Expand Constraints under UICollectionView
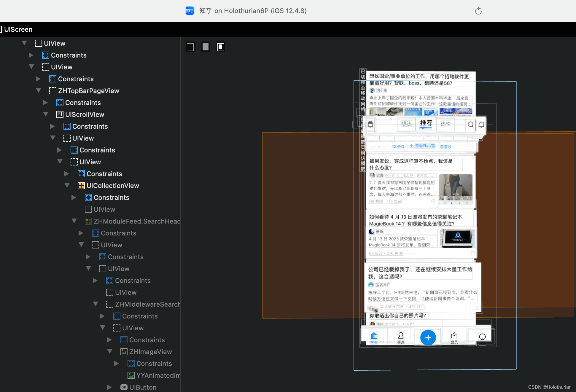This screenshot has height=392, width=576. click(74, 197)
